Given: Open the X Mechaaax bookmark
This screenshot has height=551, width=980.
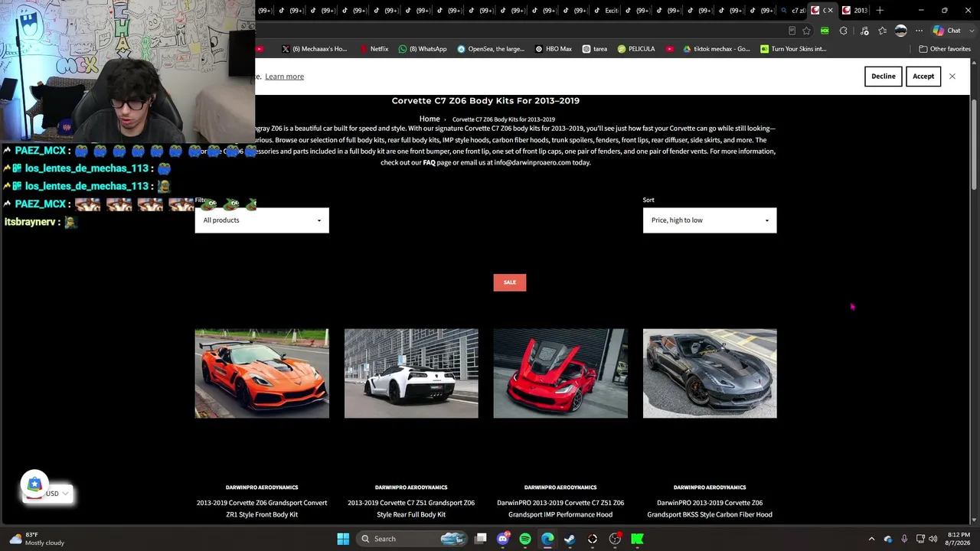Looking at the screenshot, I should click(x=314, y=49).
